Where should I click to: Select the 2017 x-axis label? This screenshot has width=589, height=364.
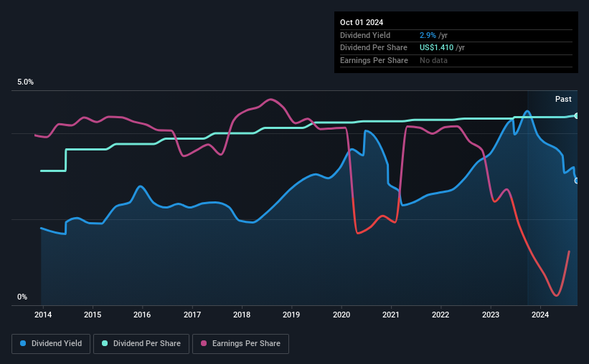[192, 315]
